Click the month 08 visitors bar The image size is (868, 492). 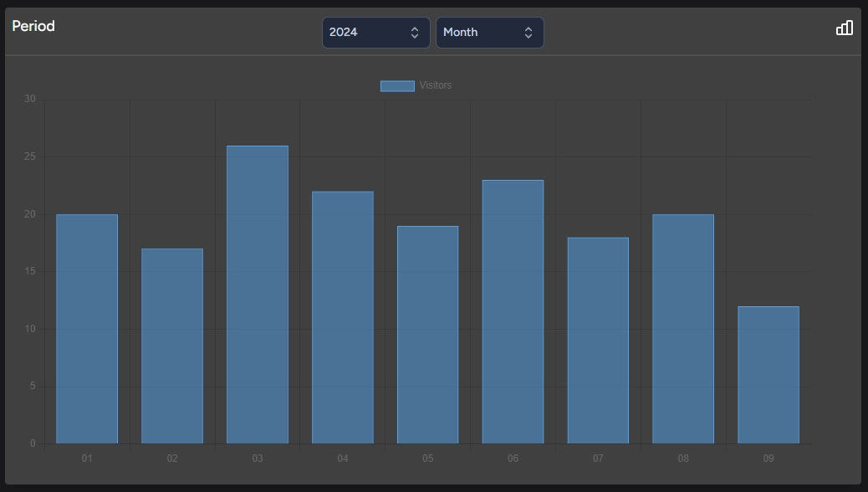683,329
